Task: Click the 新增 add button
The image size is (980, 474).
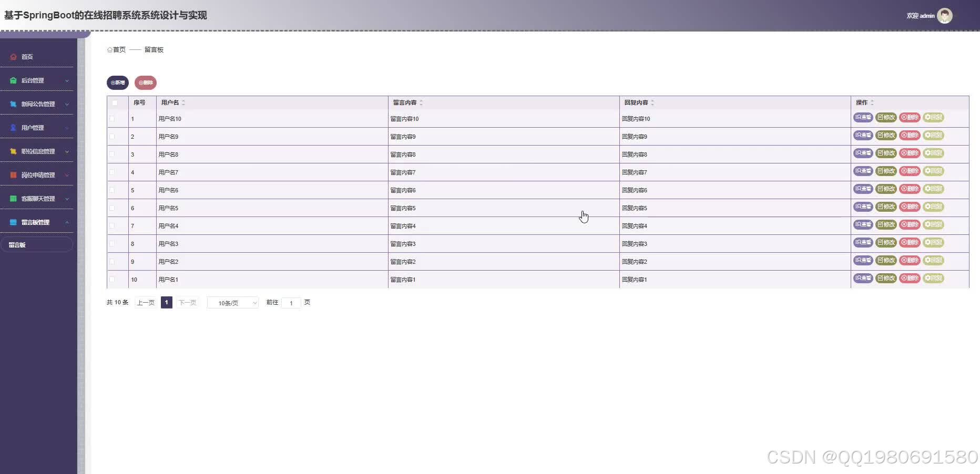Action: pos(118,83)
